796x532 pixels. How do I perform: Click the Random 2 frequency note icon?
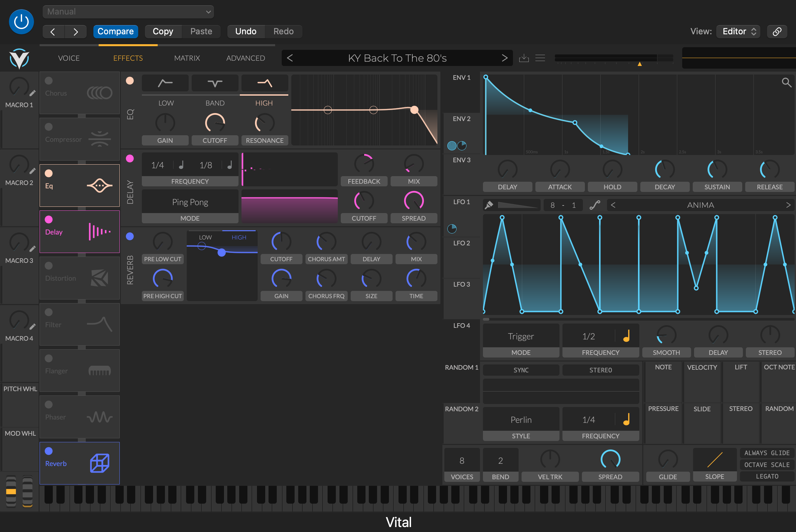pos(627,420)
